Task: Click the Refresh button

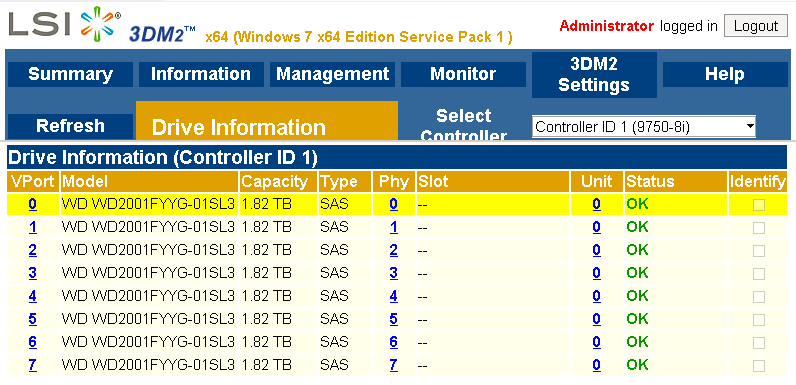Action: pos(71,126)
